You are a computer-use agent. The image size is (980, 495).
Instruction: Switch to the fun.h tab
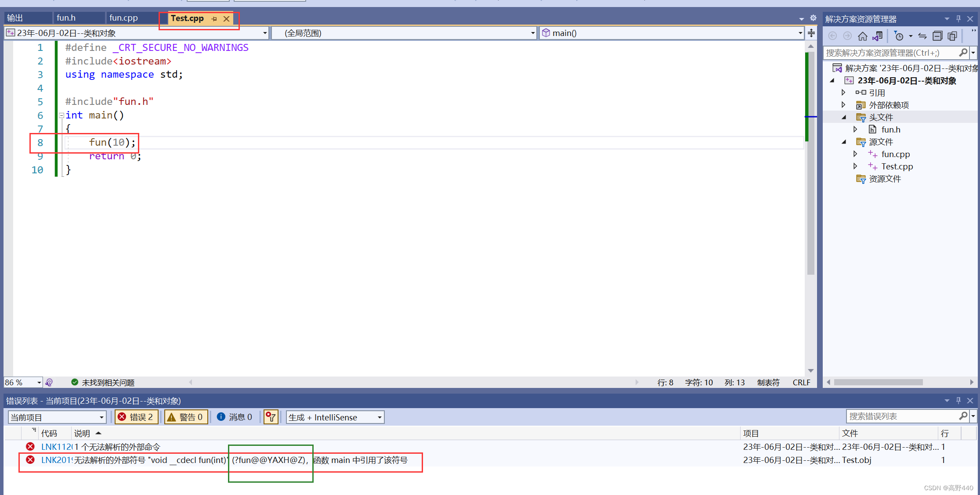(x=66, y=18)
